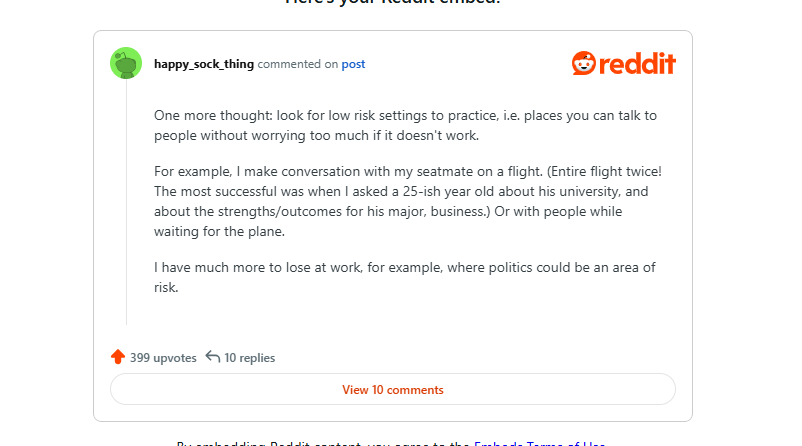The image size is (802, 446).
Task: Open the happy_sock_thing username link
Action: coord(204,64)
